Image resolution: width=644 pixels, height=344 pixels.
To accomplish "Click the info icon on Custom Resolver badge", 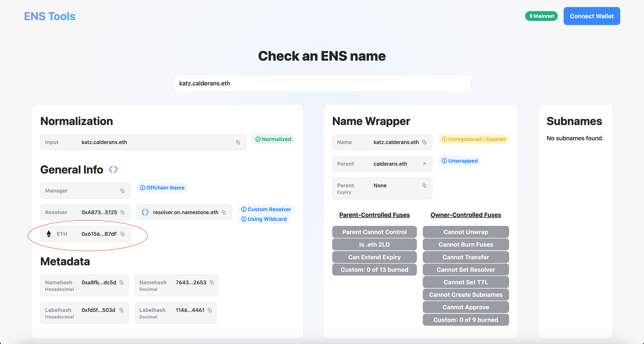I will click(244, 209).
